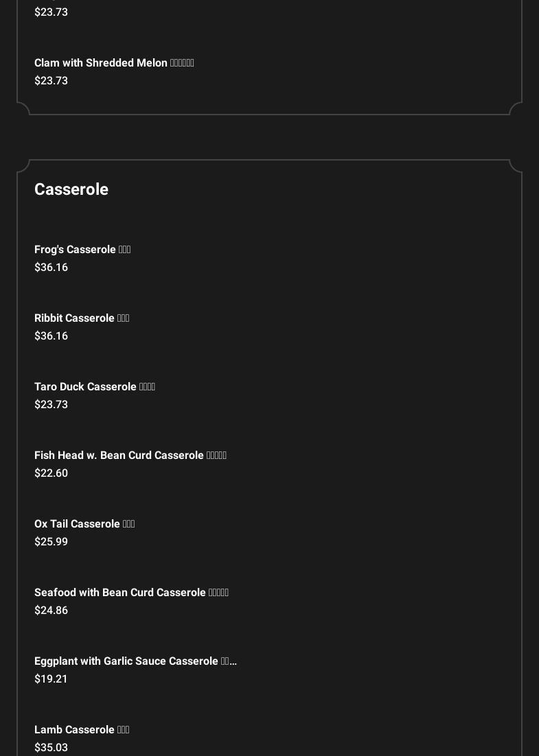Image resolution: width=539 pixels, height=756 pixels.
Task: Click the $25.99 Ox Tail price
Action: click(51, 542)
